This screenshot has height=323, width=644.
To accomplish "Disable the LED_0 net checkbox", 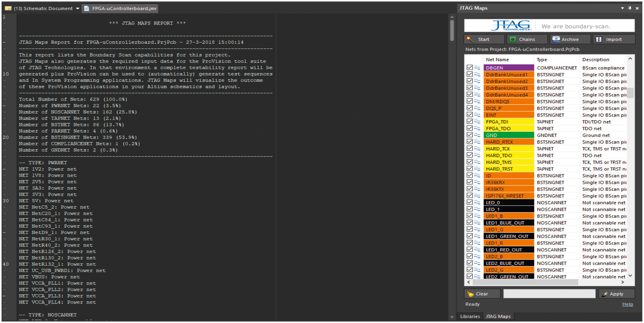I will [470, 203].
